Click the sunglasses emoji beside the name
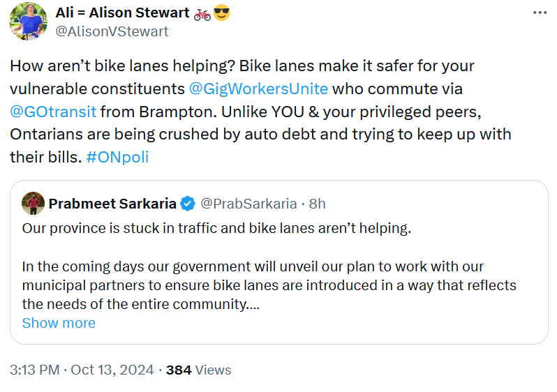The image size is (557, 392). click(221, 13)
